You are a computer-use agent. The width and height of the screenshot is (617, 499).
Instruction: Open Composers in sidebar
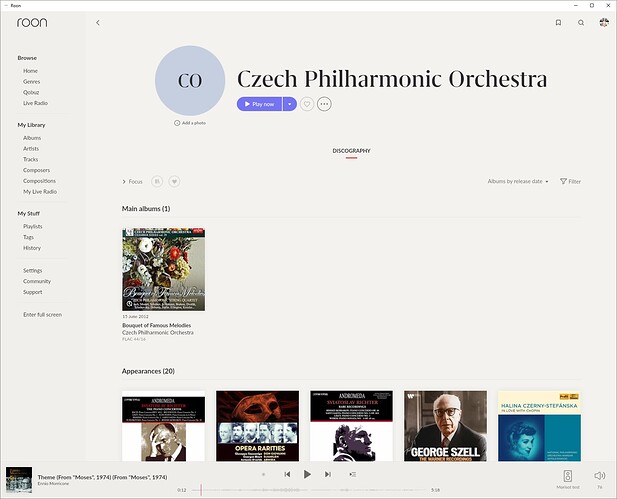37,170
